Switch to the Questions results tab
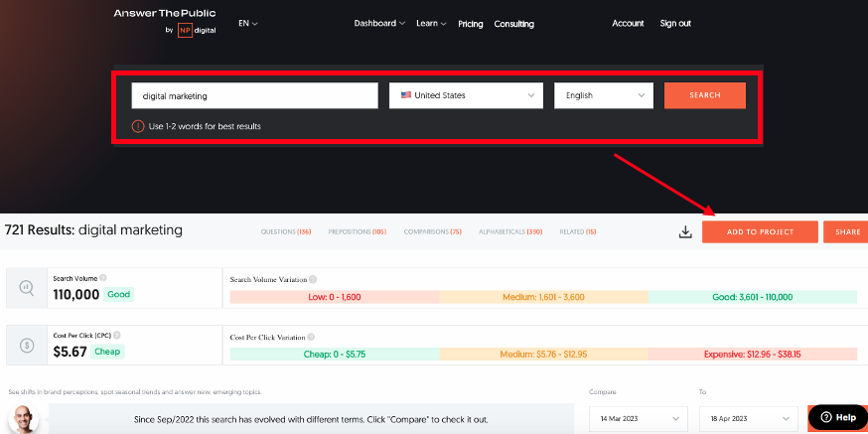This screenshot has height=434, width=868. [x=286, y=231]
